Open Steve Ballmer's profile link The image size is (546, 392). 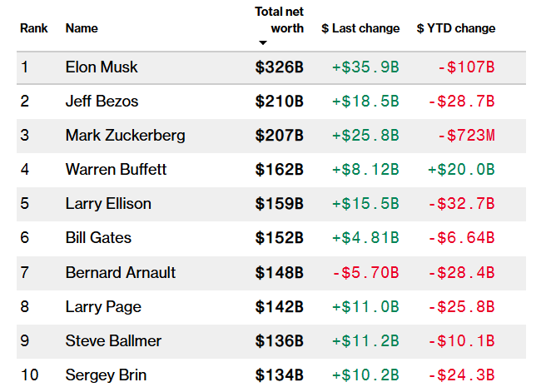(x=113, y=340)
